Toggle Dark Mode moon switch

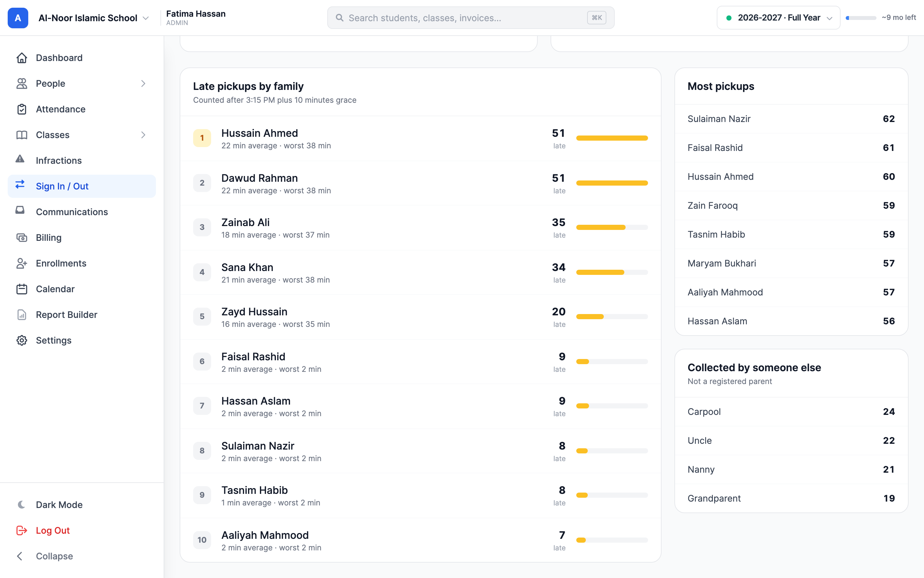22,504
